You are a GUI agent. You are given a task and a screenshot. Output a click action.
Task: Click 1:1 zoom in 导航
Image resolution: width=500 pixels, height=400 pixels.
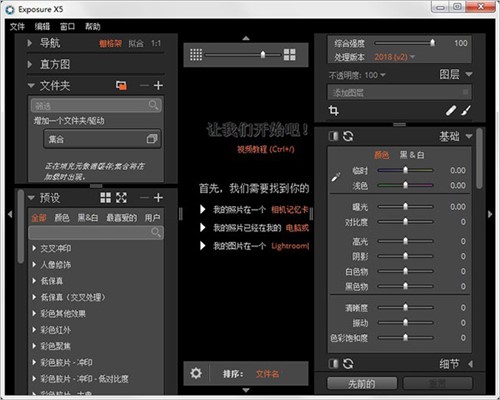(156, 43)
